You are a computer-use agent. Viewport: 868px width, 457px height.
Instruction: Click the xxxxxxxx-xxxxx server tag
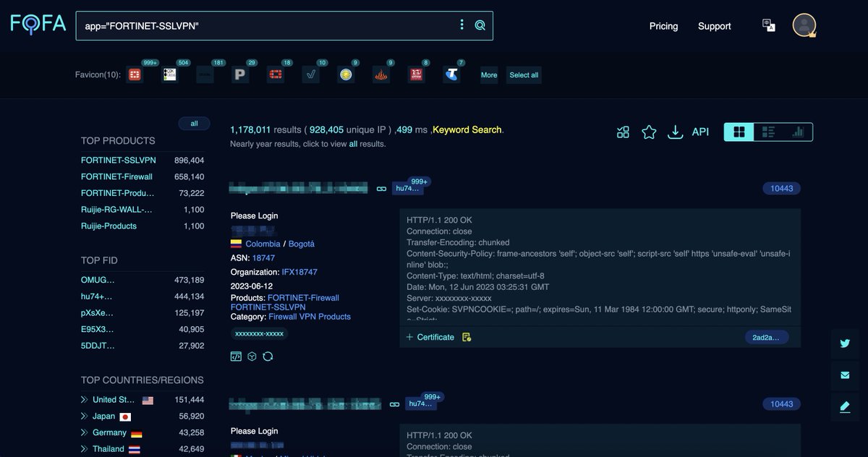pyautogui.click(x=260, y=334)
